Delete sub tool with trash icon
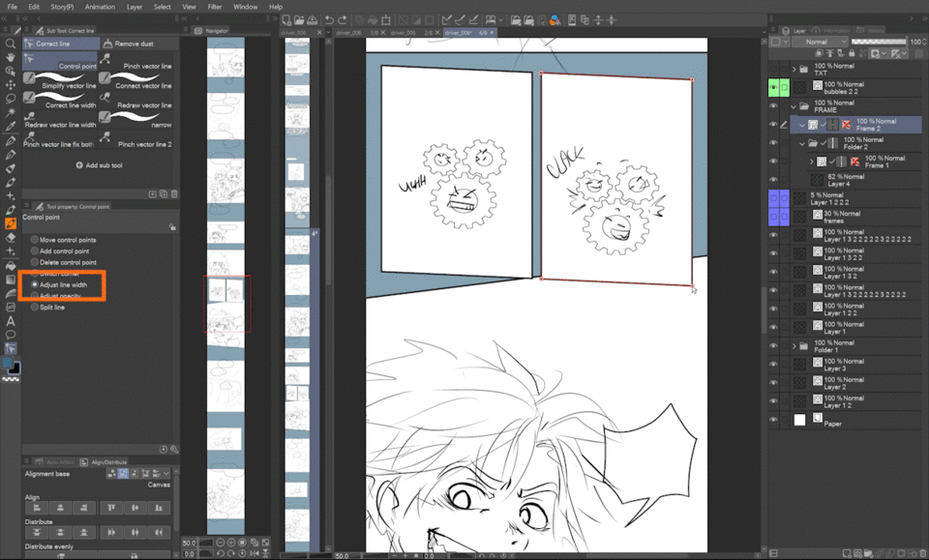929x560 pixels. pos(174,193)
